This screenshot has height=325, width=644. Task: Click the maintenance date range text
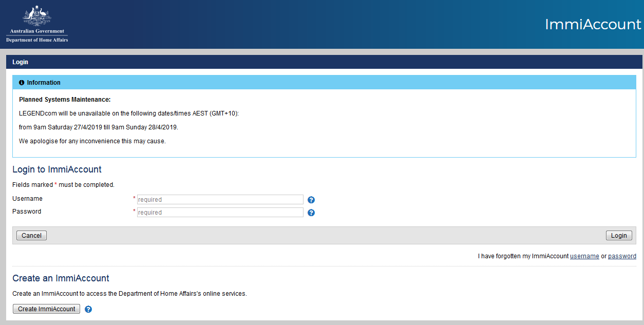[99, 127]
